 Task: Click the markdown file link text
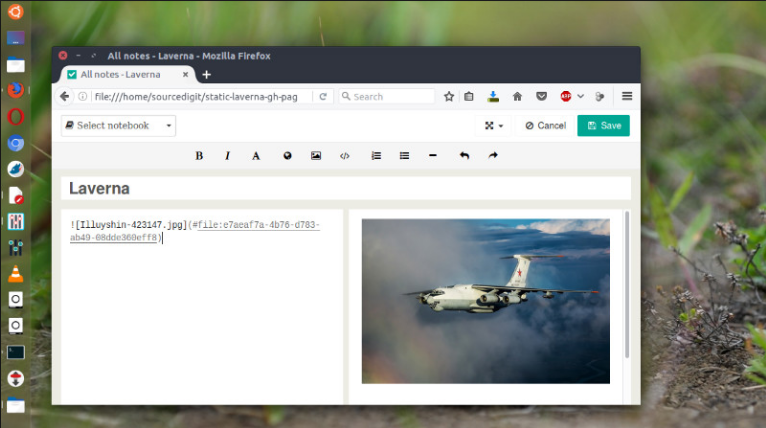point(195,231)
